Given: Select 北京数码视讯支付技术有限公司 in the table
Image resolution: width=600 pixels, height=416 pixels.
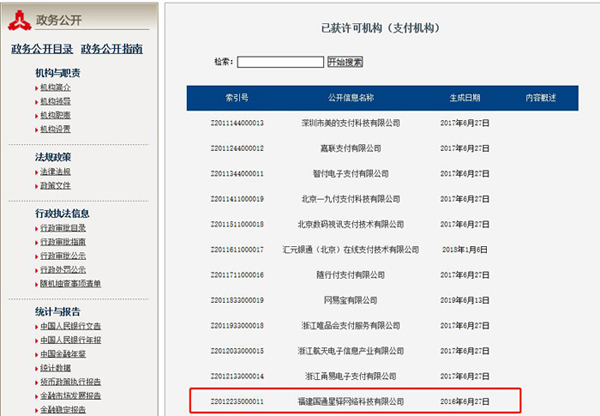Looking at the screenshot, I should click(x=351, y=224).
